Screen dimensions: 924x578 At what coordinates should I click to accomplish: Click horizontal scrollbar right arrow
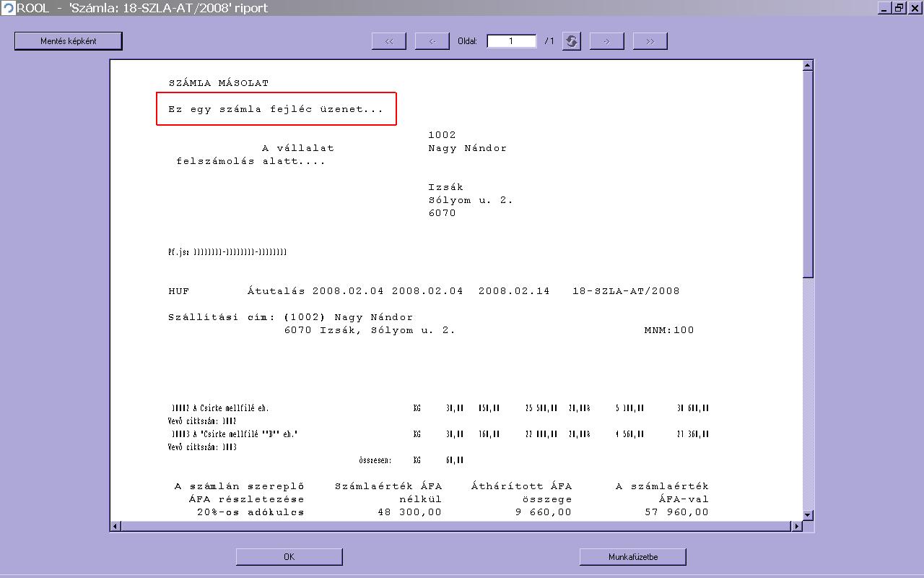coord(797,526)
